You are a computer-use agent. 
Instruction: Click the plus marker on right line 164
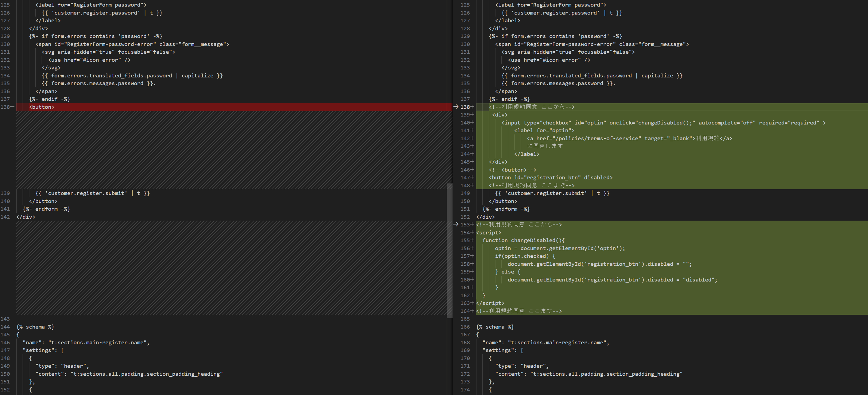click(472, 311)
